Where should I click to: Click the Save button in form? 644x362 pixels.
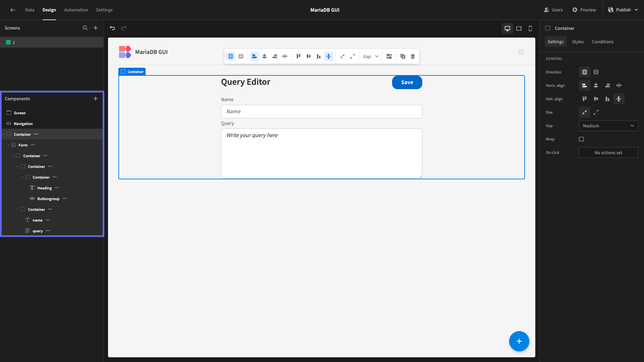coord(407,82)
